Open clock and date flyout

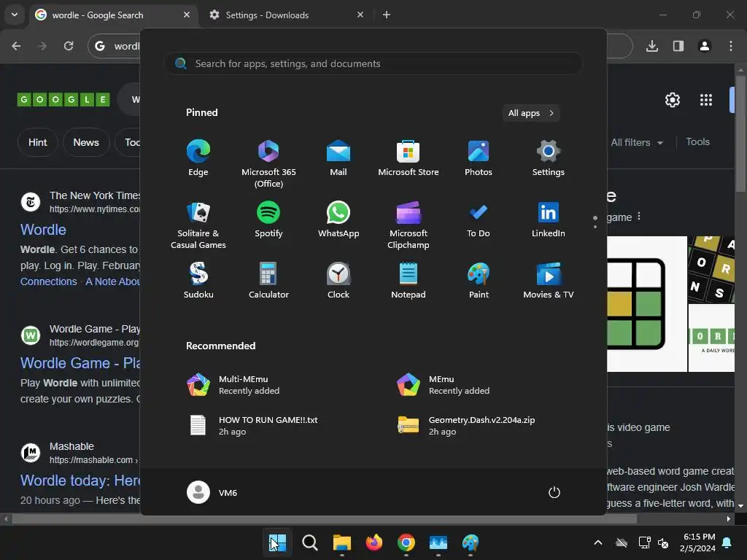pos(698,542)
